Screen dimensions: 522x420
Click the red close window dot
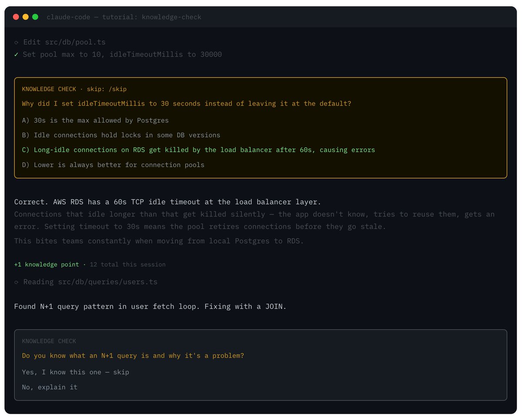[16, 17]
